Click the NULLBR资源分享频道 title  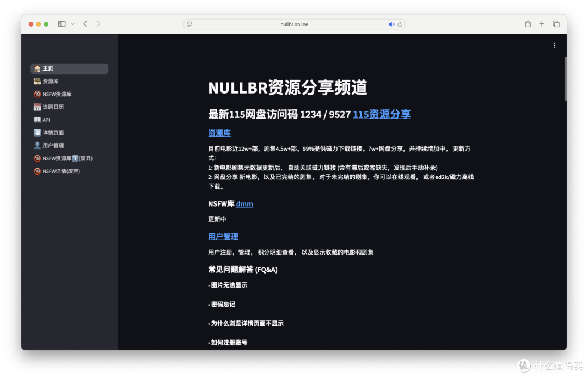(287, 88)
